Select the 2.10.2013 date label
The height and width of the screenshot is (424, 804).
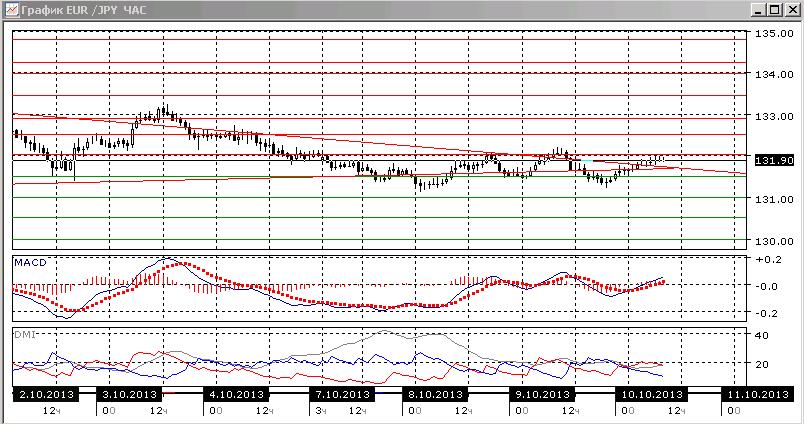[x=46, y=394]
